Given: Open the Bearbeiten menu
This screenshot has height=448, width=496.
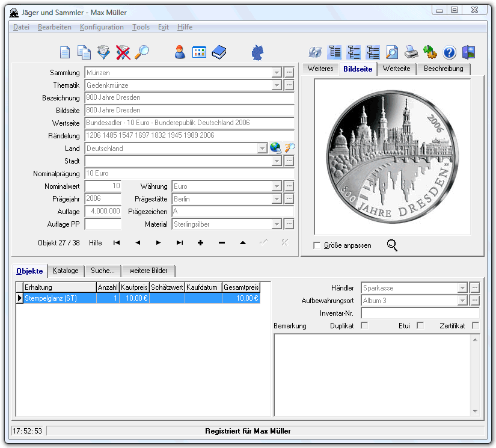Looking at the screenshot, I should tap(54, 27).
